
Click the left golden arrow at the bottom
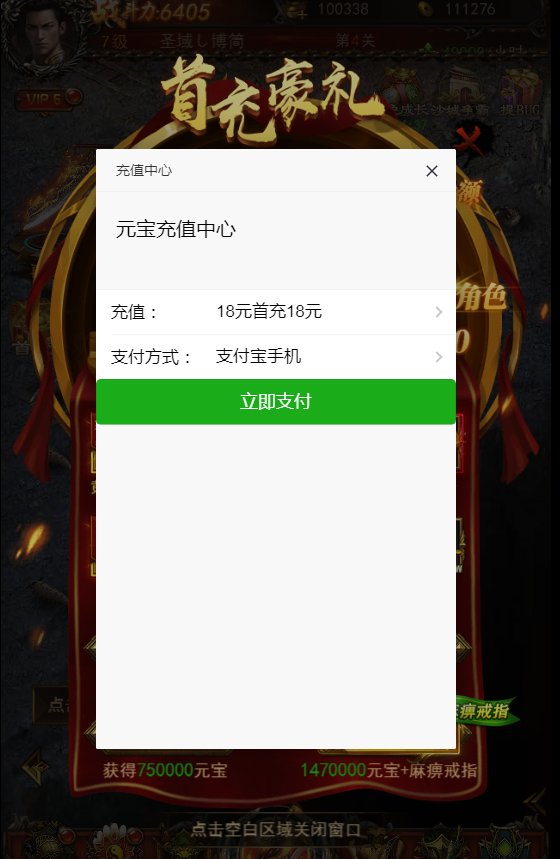coord(36,767)
